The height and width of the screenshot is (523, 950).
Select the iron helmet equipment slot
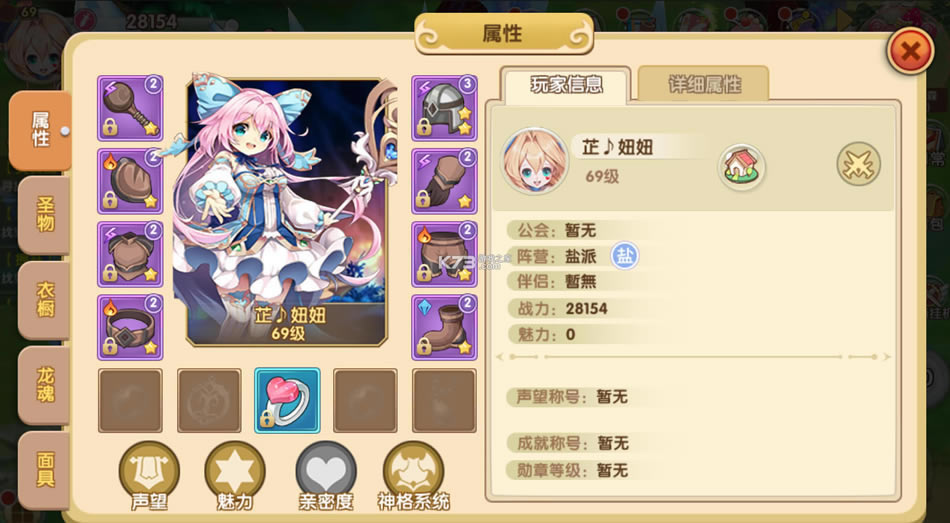point(444,108)
